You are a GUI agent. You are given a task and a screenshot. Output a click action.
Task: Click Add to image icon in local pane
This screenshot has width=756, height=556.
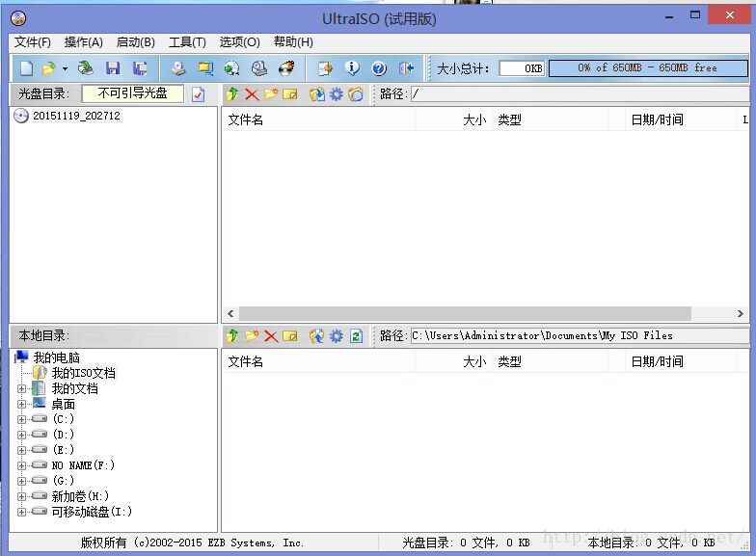316,335
